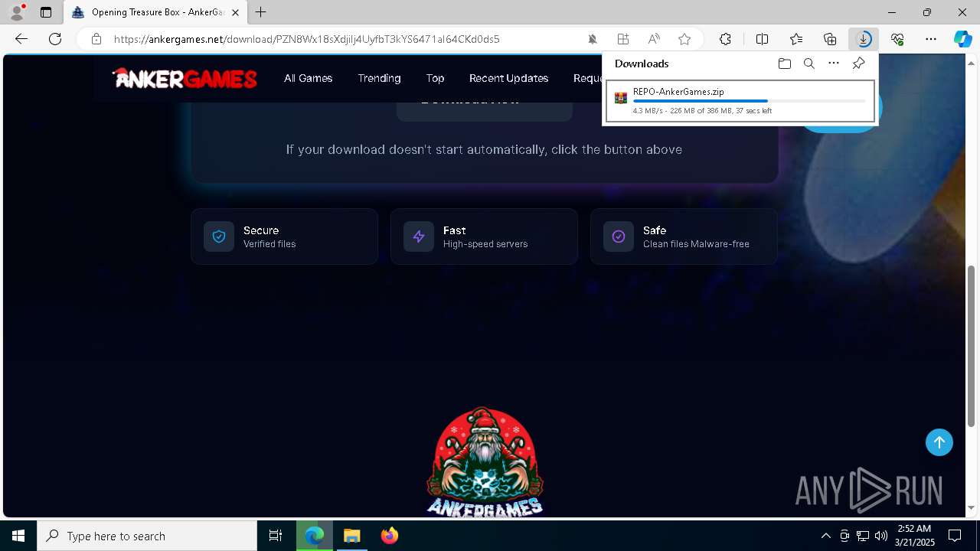This screenshot has width=980, height=551.
Task: Click the download progress bar
Action: coord(749,101)
